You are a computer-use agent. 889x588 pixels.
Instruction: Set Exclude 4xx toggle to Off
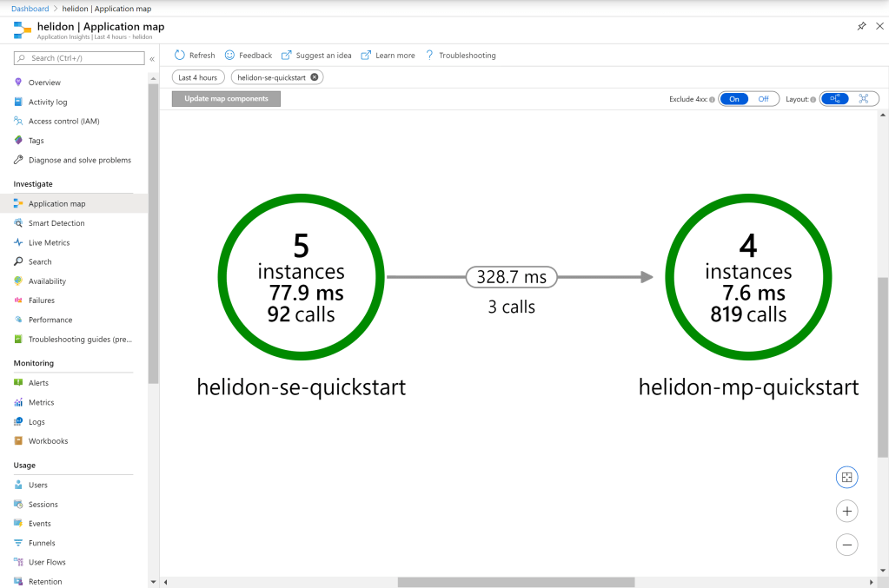pyautogui.click(x=763, y=99)
